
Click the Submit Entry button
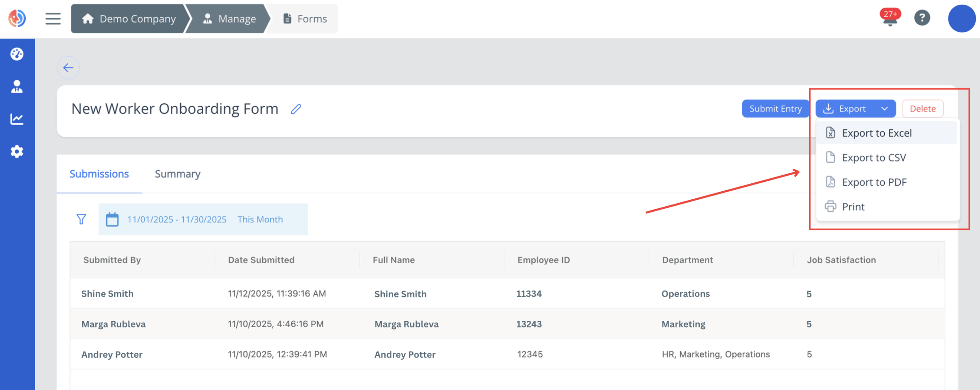(776, 108)
